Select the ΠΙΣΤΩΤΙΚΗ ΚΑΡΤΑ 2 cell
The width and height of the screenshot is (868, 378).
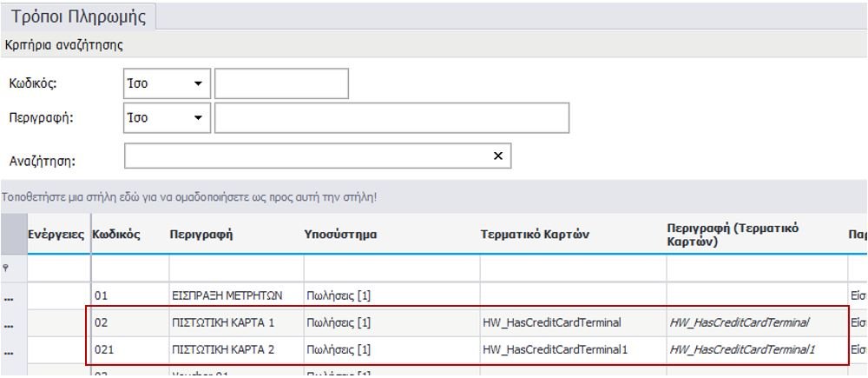[223, 350]
